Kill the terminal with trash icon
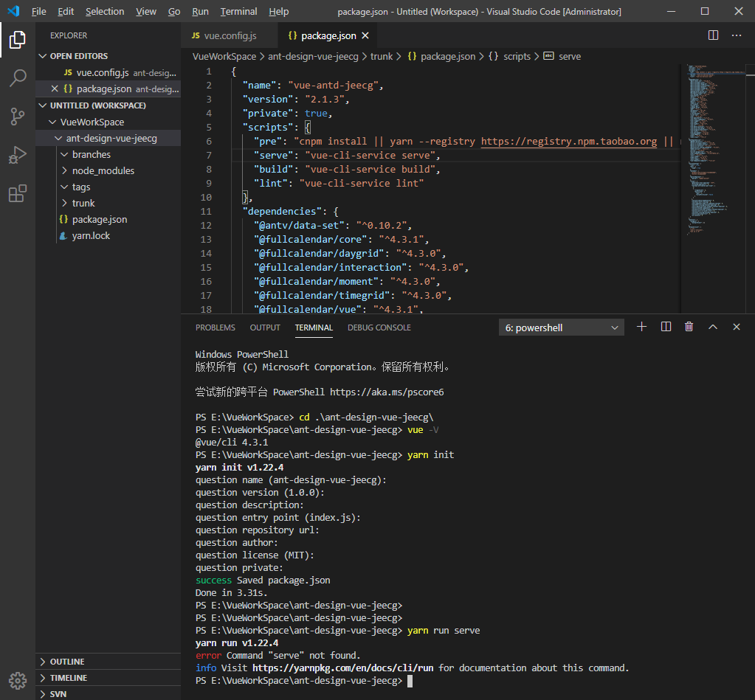Screen dimensions: 755x700 [689, 328]
